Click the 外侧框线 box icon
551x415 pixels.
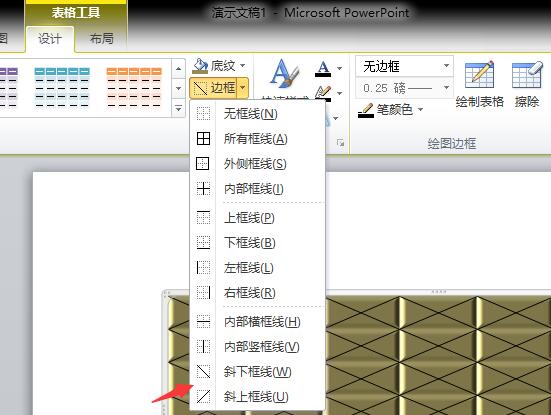point(202,164)
